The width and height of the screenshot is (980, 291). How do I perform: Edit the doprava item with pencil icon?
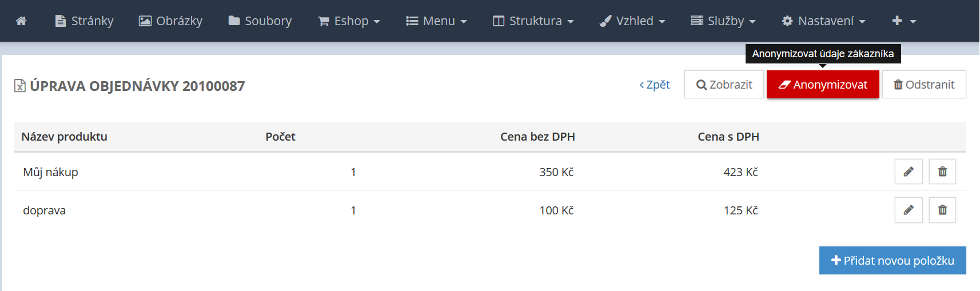click(909, 210)
